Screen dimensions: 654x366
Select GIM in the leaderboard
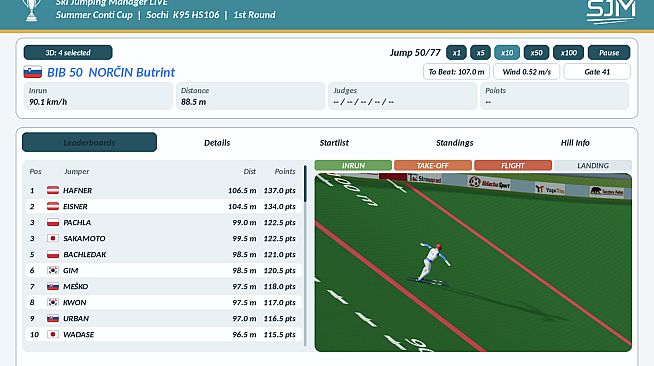coord(164,270)
